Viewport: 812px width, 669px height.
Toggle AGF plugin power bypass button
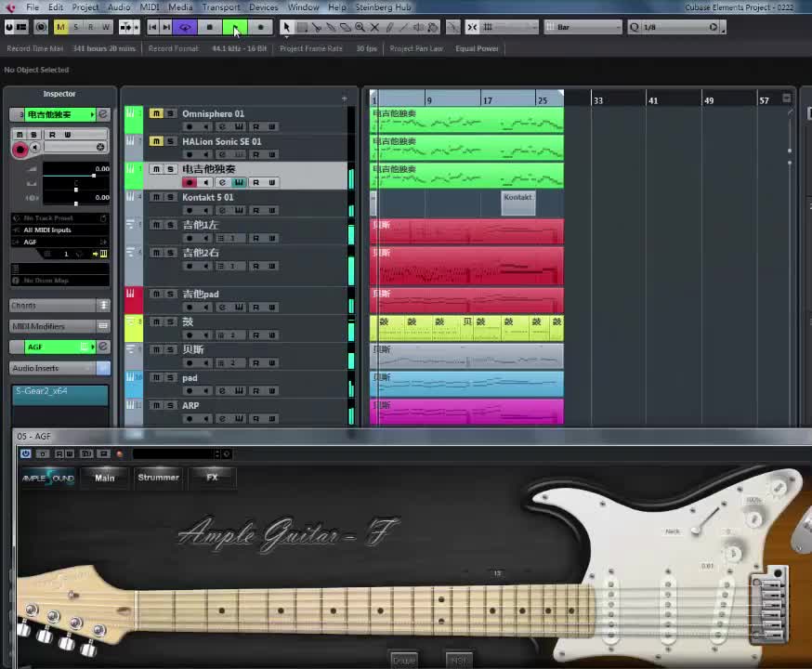click(25, 453)
